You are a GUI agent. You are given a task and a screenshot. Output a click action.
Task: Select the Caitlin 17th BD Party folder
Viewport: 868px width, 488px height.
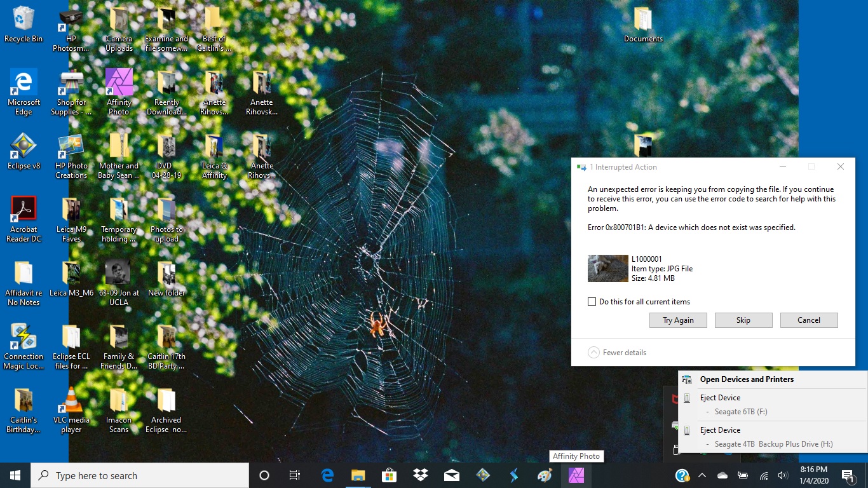coord(166,347)
